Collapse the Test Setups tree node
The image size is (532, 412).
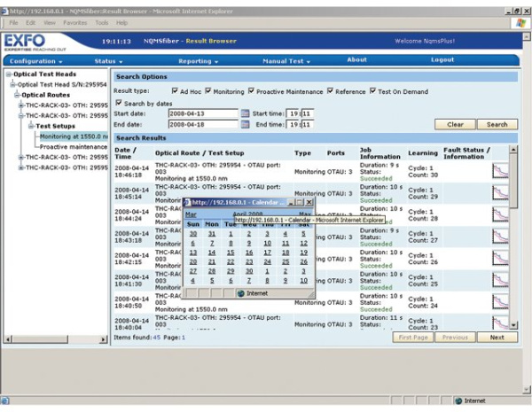click(x=31, y=126)
